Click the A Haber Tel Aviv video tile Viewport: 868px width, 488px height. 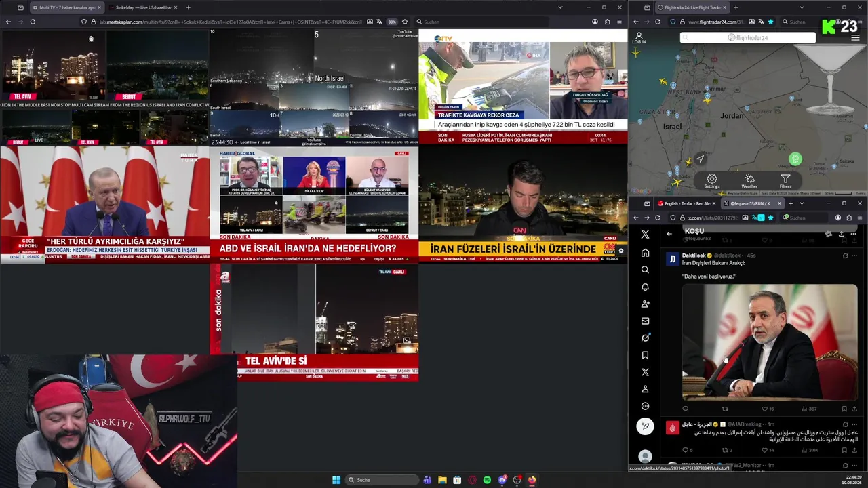point(314,322)
